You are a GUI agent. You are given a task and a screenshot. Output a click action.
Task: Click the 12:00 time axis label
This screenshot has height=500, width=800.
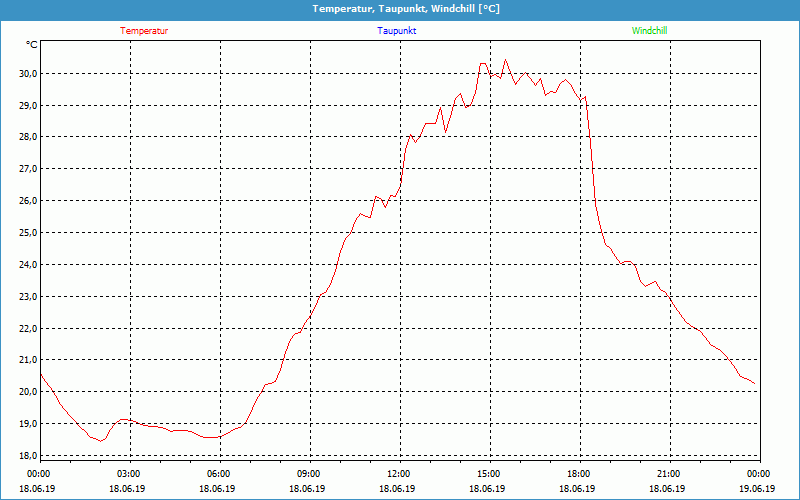[x=398, y=474]
